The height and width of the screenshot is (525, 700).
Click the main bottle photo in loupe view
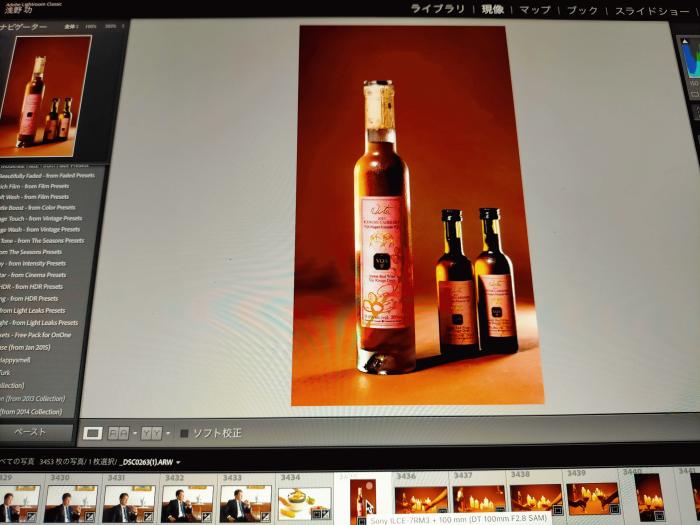coord(418,216)
